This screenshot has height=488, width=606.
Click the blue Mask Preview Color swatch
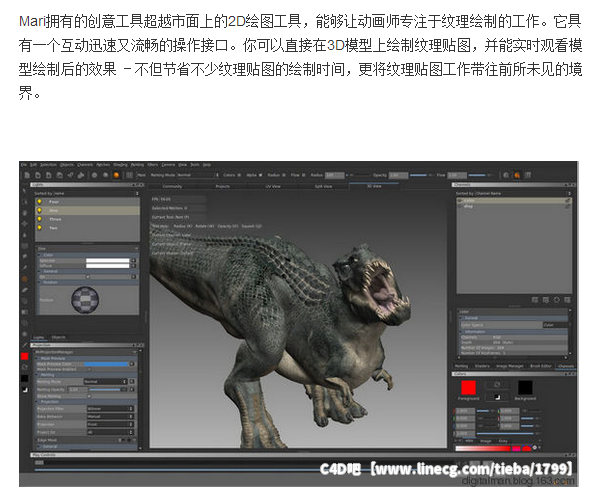pyautogui.click(x=106, y=364)
